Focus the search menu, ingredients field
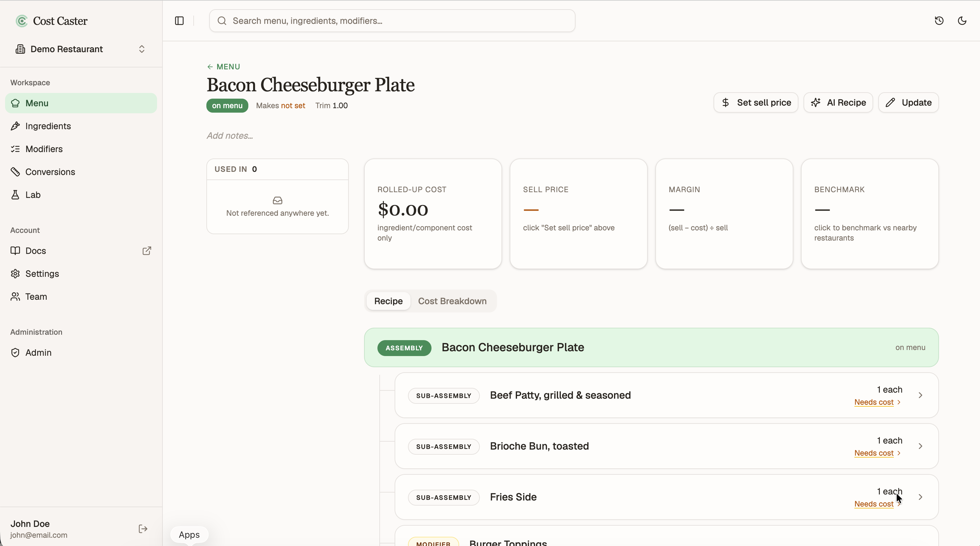Image resolution: width=980 pixels, height=546 pixels. click(x=392, y=21)
